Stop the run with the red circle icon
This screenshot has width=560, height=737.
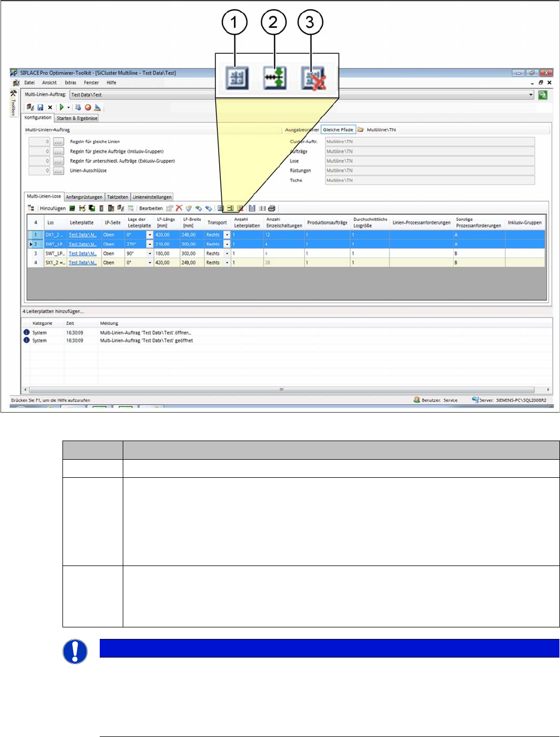coord(88,107)
